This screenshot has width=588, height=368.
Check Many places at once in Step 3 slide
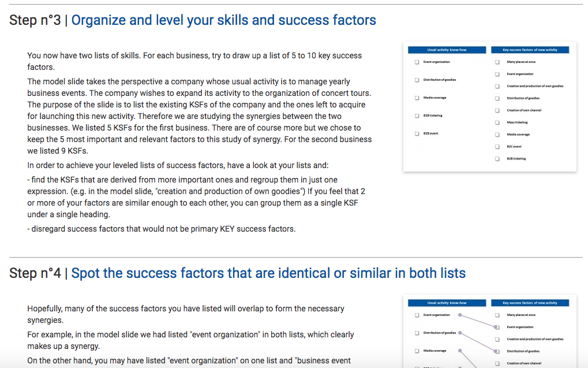tap(497, 62)
